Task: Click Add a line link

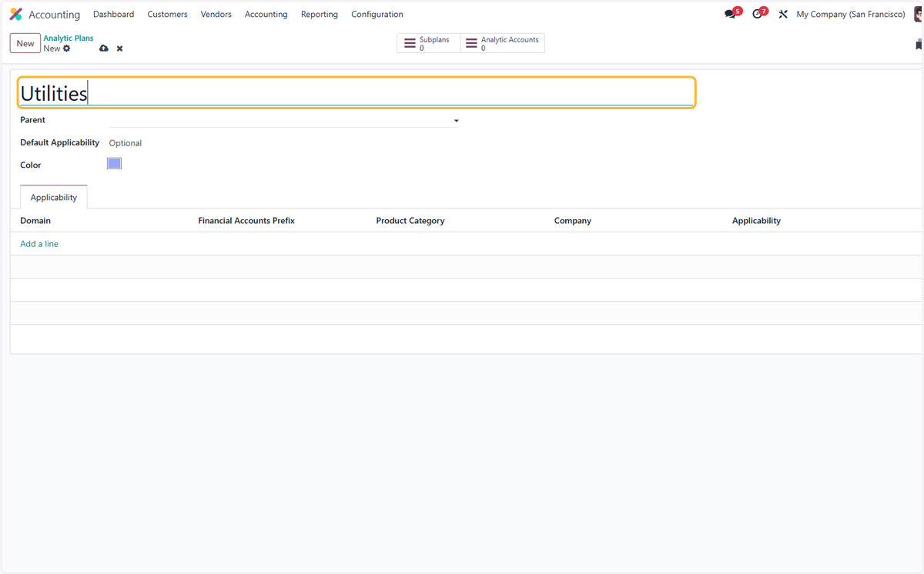Action: point(39,244)
